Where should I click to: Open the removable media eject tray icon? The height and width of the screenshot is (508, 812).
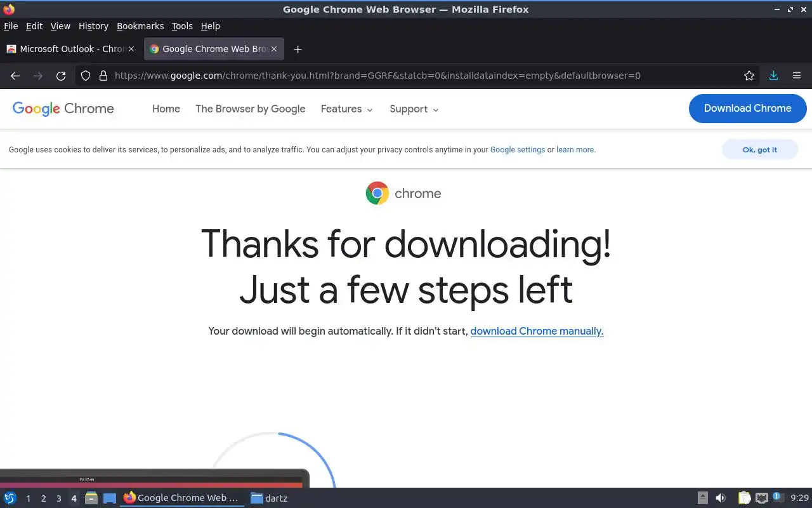(x=703, y=498)
